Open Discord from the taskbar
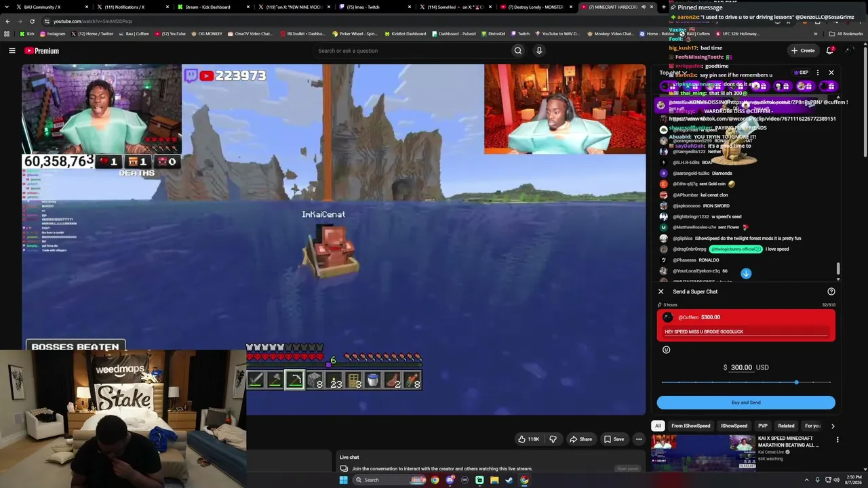This screenshot has height=488, width=868. (450, 480)
